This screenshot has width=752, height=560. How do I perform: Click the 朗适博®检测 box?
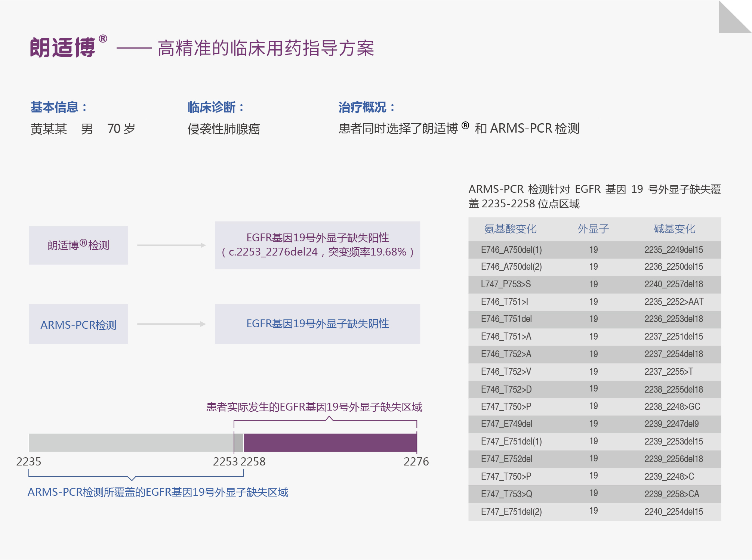[x=78, y=245]
